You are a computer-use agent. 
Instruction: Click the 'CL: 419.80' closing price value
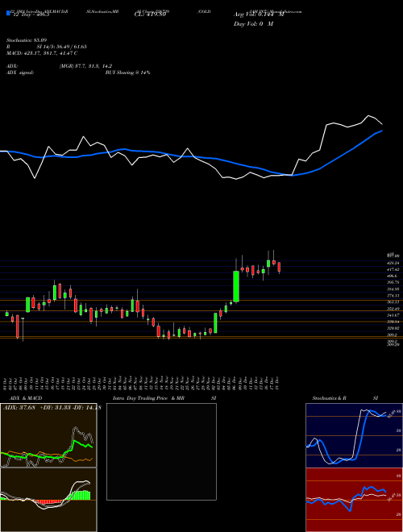click(x=150, y=15)
